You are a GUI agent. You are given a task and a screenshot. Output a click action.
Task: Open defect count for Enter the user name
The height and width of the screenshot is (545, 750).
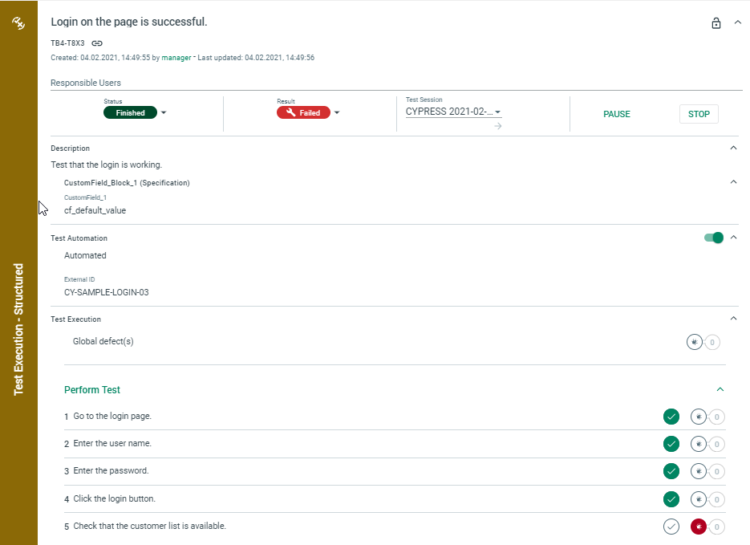717,445
